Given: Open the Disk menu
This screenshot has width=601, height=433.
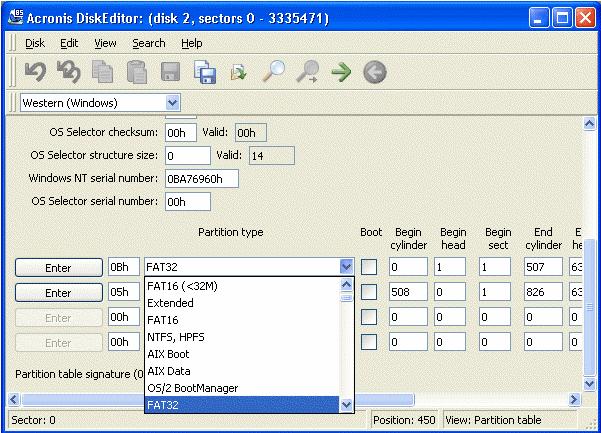Looking at the screenshot, I should pyautogui.click(x=35, y=43).
